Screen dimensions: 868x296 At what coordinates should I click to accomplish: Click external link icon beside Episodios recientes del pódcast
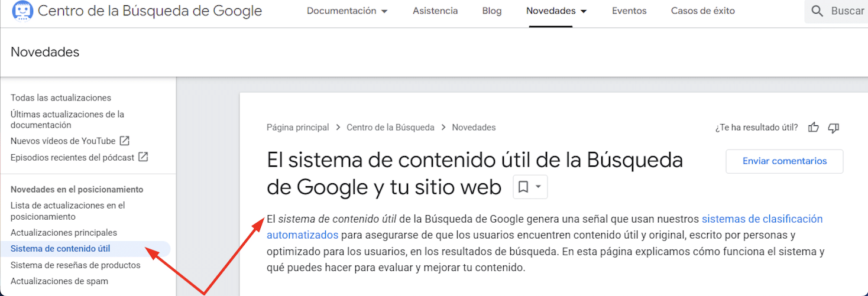(x=143, y=157)
